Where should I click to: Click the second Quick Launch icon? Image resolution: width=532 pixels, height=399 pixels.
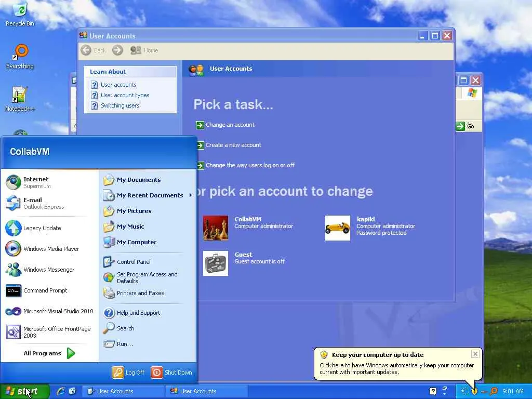[x=72, y=391]
